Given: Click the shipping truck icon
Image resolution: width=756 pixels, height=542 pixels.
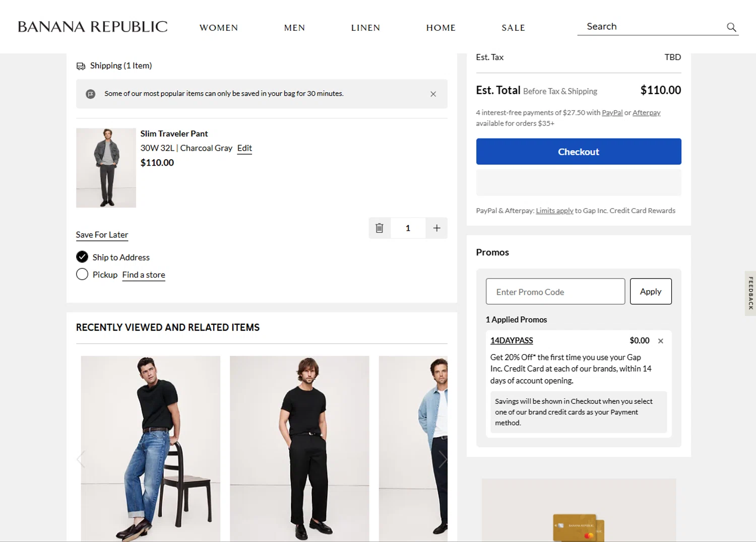Looking at the screenshot, I should 81,66.
